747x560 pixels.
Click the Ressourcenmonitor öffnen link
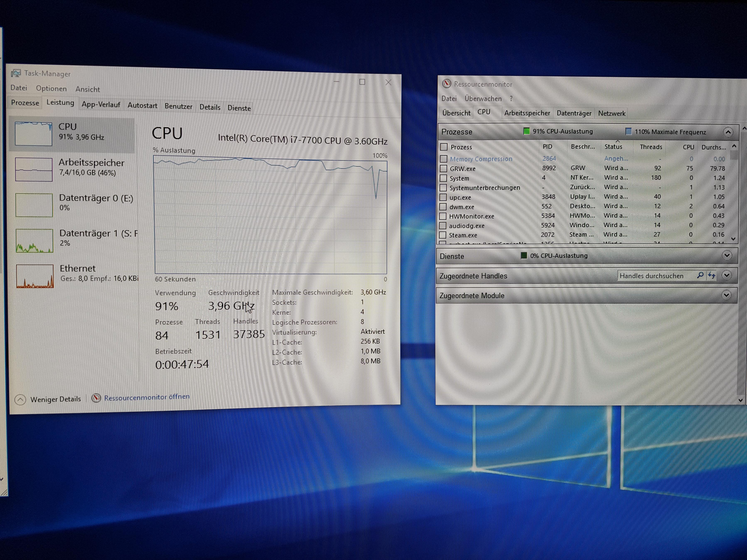[147, 397]
